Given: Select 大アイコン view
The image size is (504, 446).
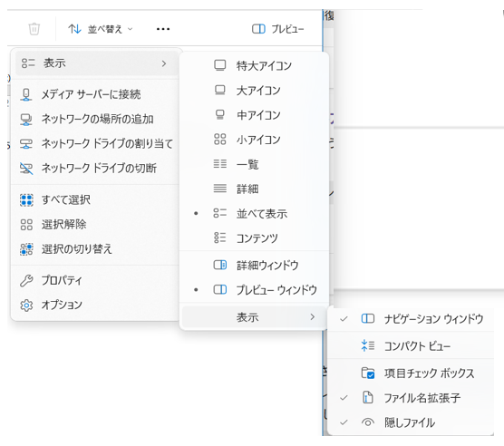Looking at the screenshot, I should (x=254, y=91).
